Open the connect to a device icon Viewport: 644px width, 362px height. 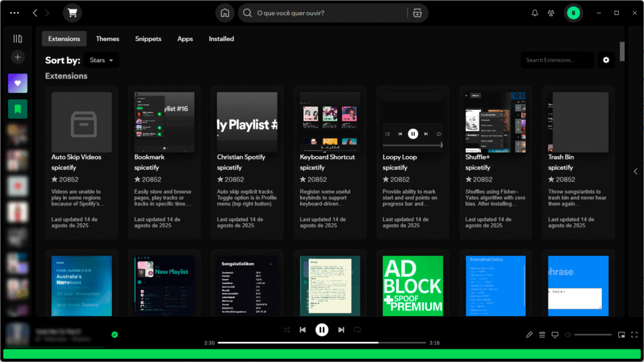[555, 335]
